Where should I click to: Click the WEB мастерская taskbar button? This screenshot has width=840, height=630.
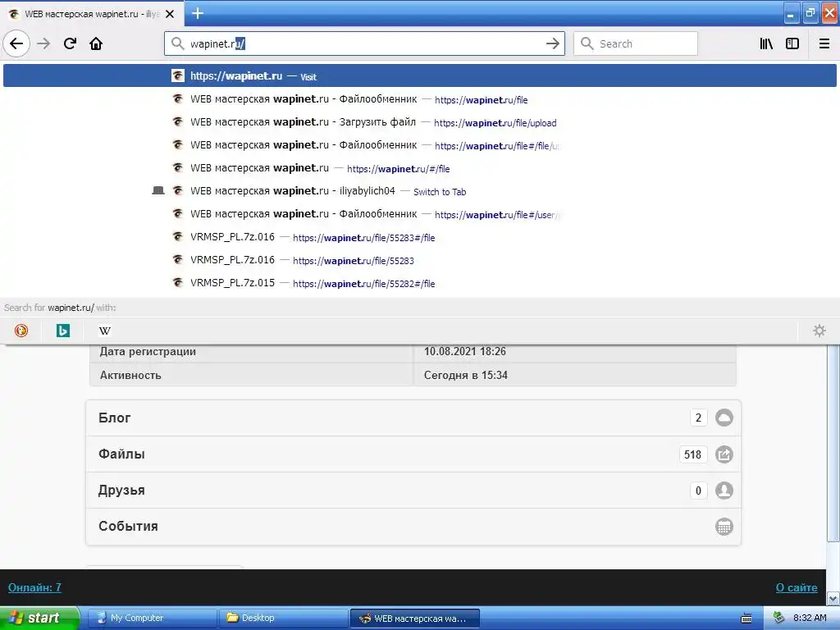[414, 619]
